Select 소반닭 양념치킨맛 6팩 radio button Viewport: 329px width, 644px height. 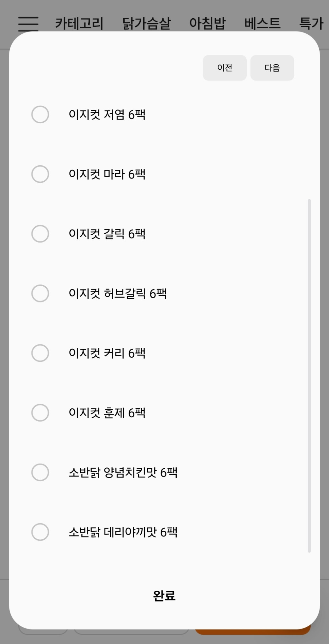click(40, 473)
